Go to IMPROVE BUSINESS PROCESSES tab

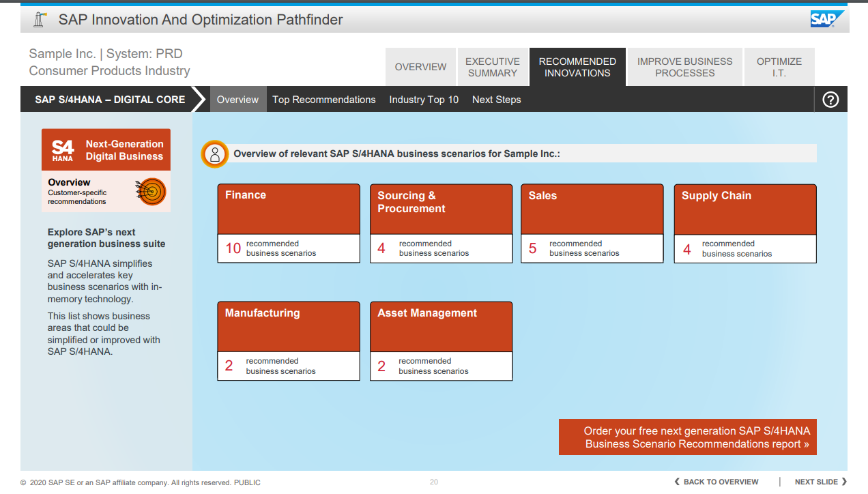[x=684, y=67]
